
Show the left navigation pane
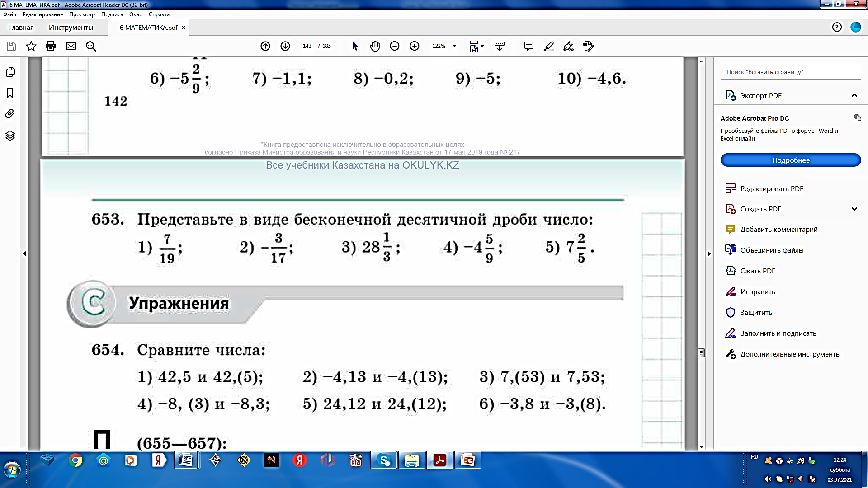[x=24, y=254]
